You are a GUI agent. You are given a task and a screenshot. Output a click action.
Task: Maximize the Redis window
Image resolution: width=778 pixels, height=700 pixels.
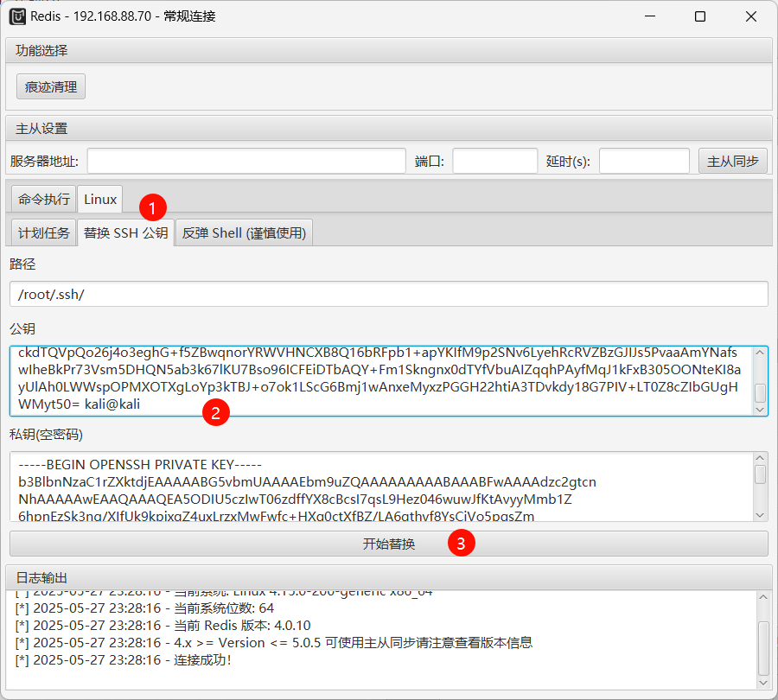700,16
